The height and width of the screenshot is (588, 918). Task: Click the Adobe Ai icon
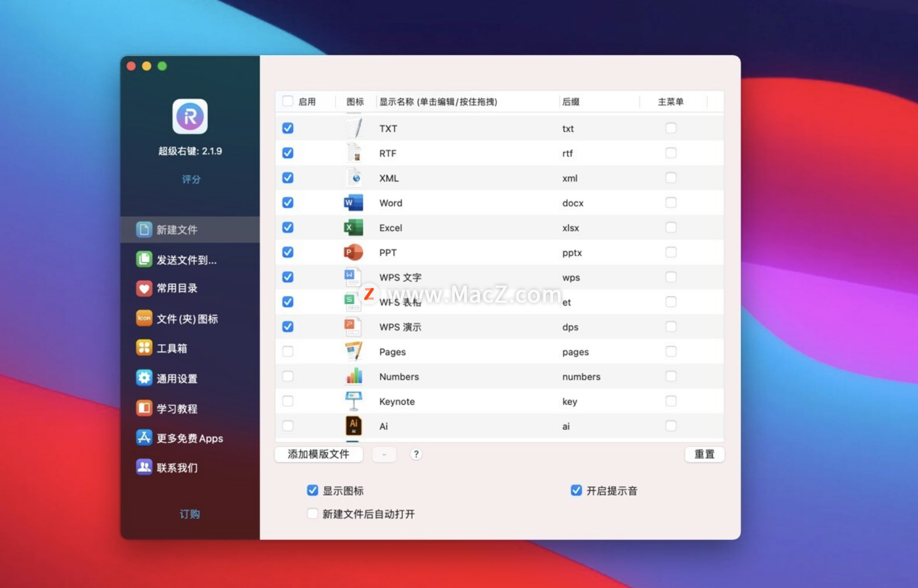(354, 426)
